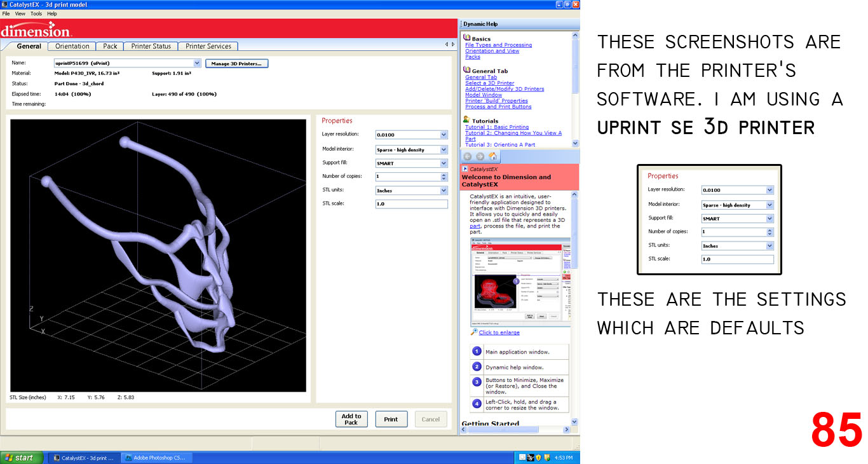Image resolution: width=868 pixels, height=464 pixels.
Task: Open Process and Print Buttons help link
Action: coord(498,107)
